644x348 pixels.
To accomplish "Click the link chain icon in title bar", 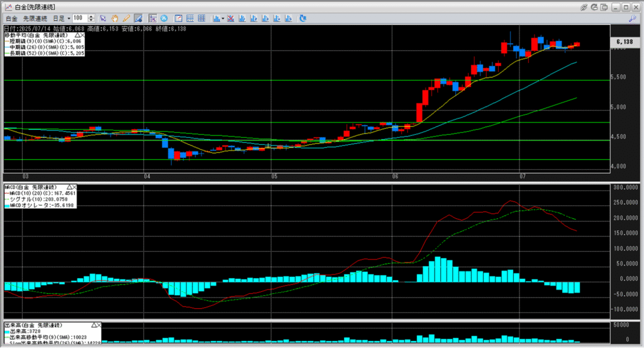I will (584, 7).
